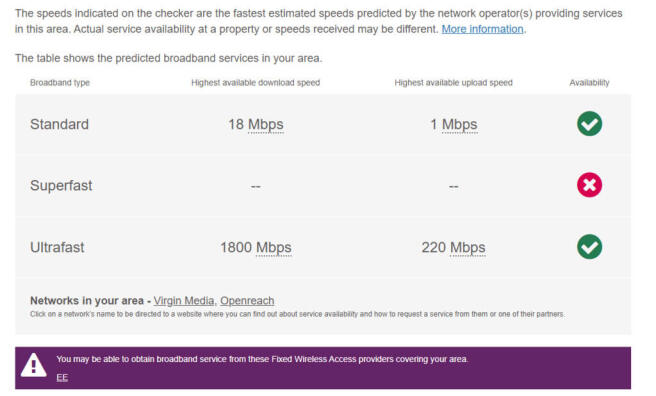
Task: Click the Highest available upload speed header
Action: click(x=454, y=83)
